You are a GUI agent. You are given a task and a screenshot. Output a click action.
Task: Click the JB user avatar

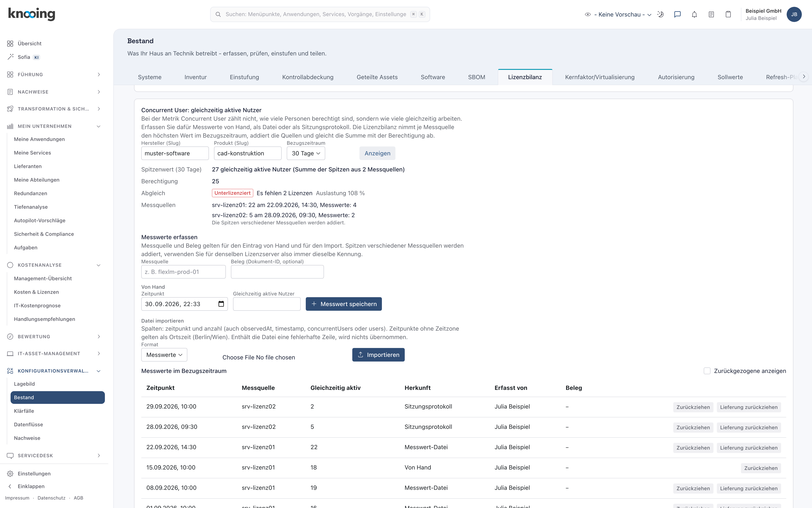pos(794,14)
